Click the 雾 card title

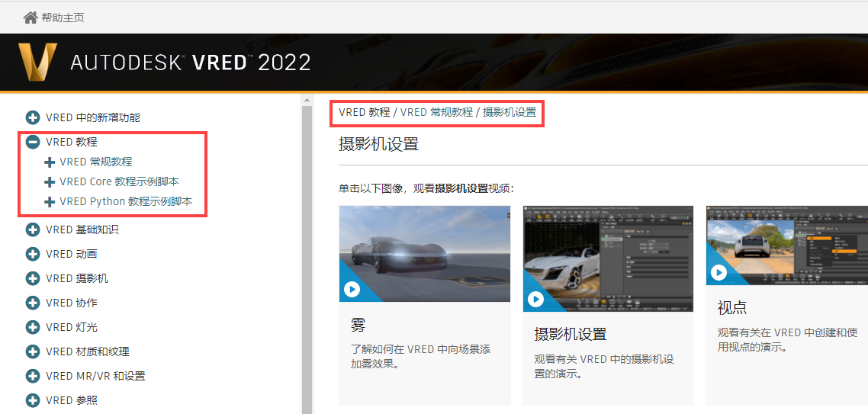pyautogui.click(x=358, y=323)
